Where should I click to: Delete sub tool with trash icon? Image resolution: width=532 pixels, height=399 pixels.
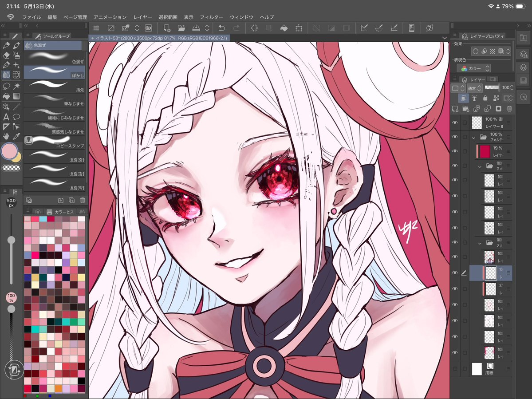(x=83, y=200)
